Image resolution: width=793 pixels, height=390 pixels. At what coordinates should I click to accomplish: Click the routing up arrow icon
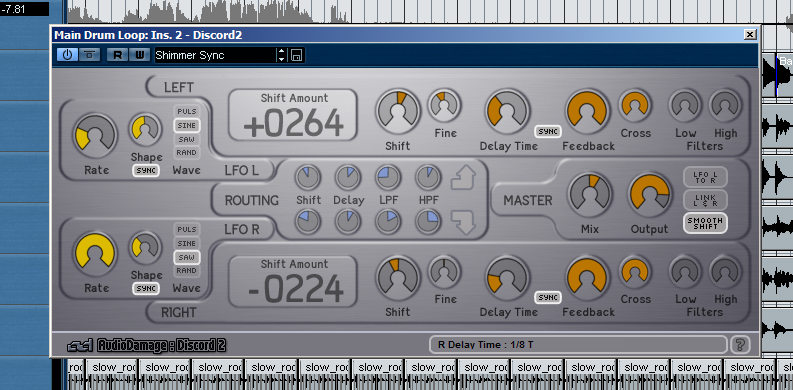tap(463, 178)
